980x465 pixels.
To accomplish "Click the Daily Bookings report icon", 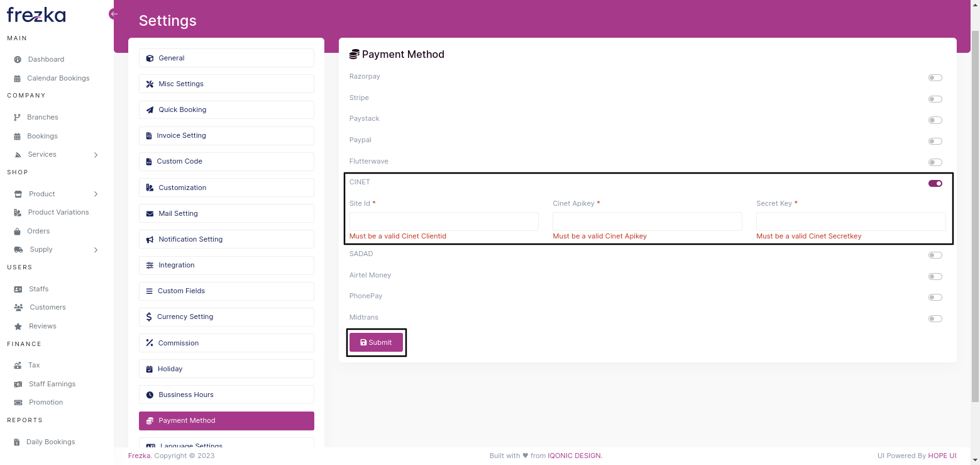I will point(18,442).
